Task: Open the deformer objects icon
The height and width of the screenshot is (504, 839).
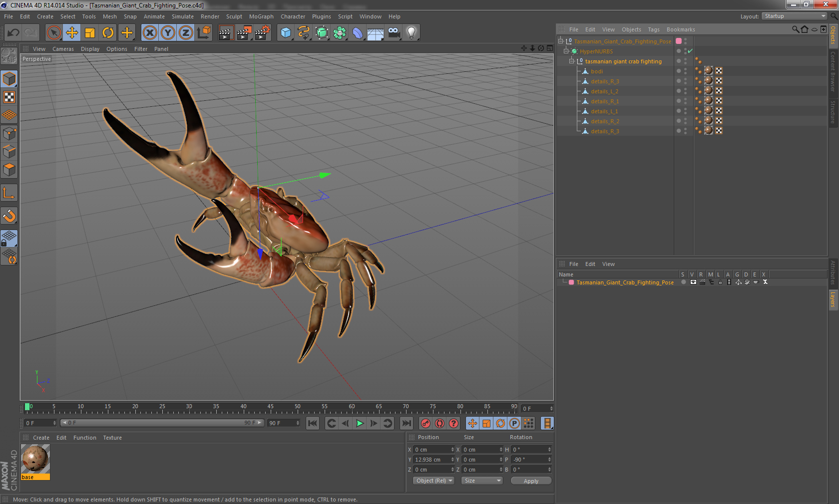Action: click(358, 33)
